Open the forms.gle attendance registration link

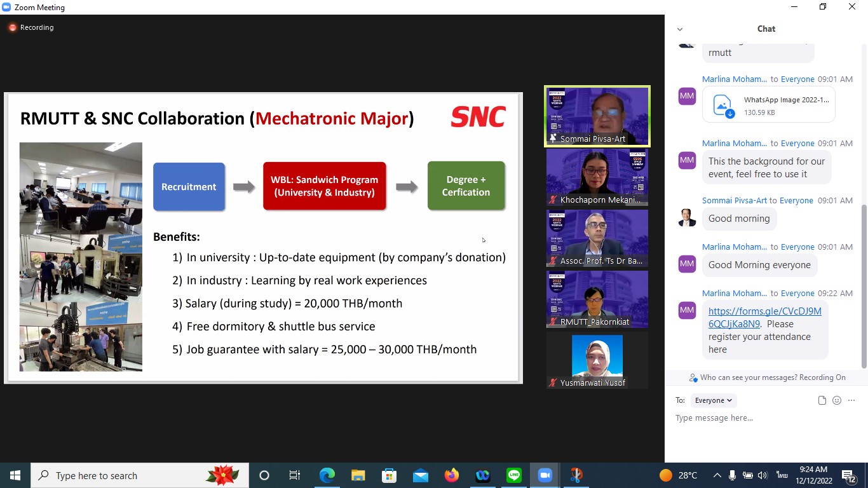click(x=764, y=318)
